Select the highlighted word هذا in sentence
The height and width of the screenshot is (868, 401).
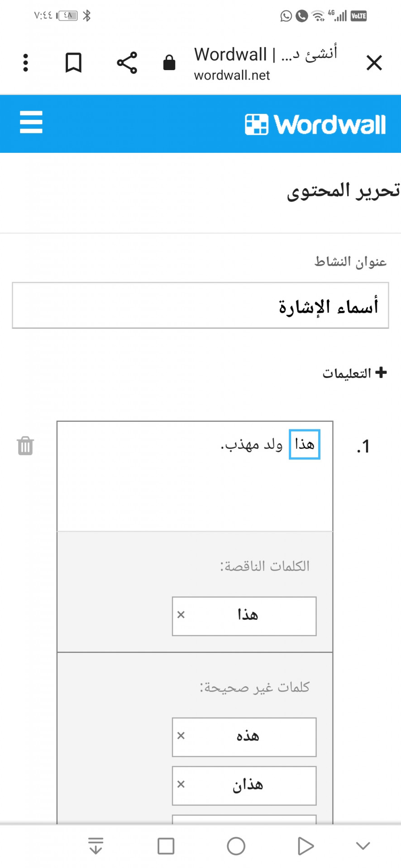click(305, 444)
